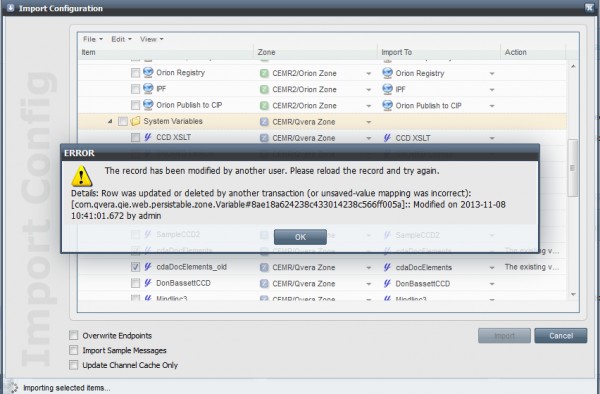Click the Zone column header
The height and width of the screenshot is (394, 600).
pos(315,52)
